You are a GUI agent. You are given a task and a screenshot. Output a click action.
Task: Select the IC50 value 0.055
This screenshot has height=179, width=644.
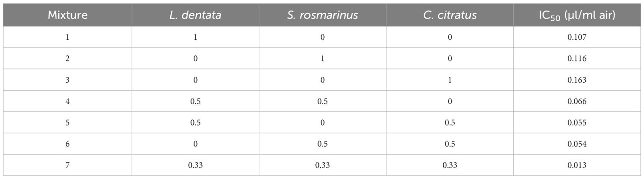click(577, 122)
